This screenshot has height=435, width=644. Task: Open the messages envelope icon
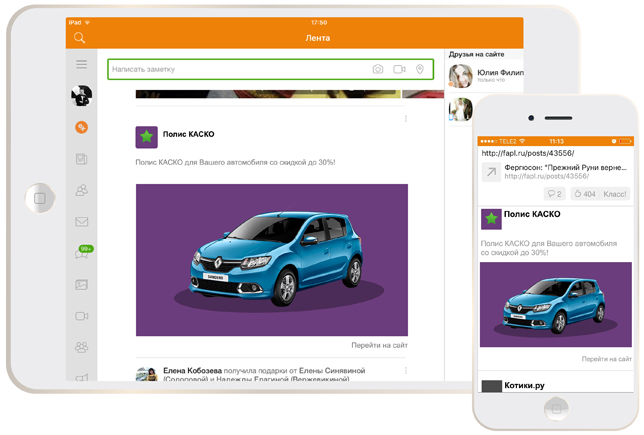click(81, 222)
